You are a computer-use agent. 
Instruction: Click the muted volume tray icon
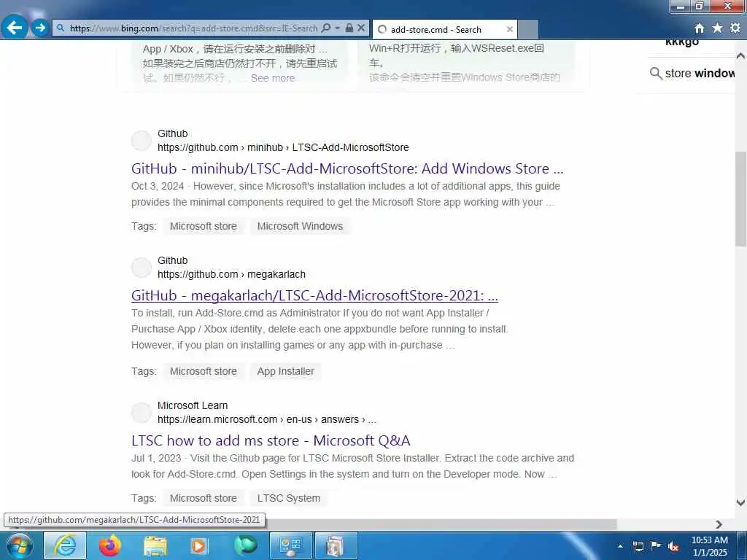(x=673, y=546)
